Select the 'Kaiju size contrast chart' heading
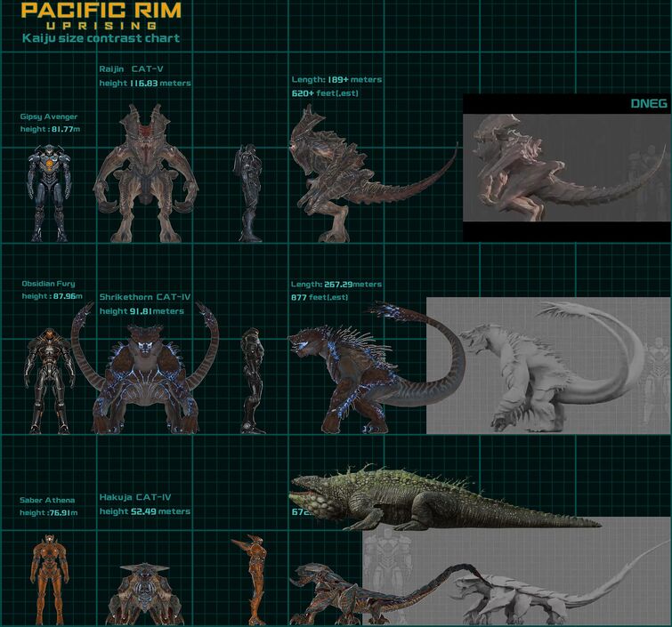This screenshot has width=672, height=627. click(x=101, y=38)
